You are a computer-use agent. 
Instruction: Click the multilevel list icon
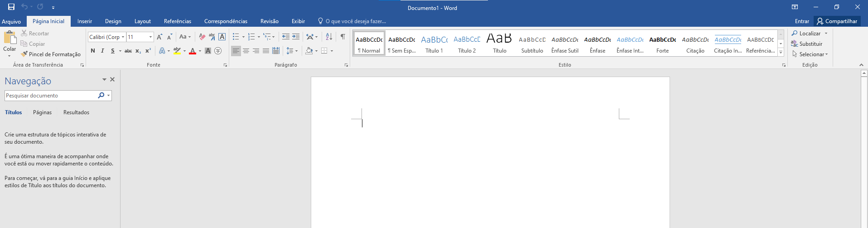click(x=267, y=37)
